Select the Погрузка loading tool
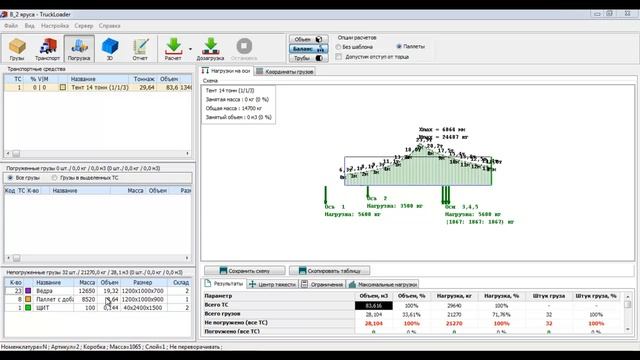Image resolution: width=640 pixels, height=360 pixels. [79, 49]
